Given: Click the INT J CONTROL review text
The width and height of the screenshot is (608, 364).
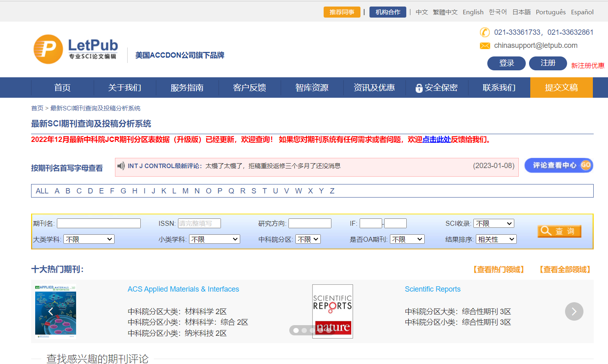Looking at the screenshot, I should (x=234, y=166).
